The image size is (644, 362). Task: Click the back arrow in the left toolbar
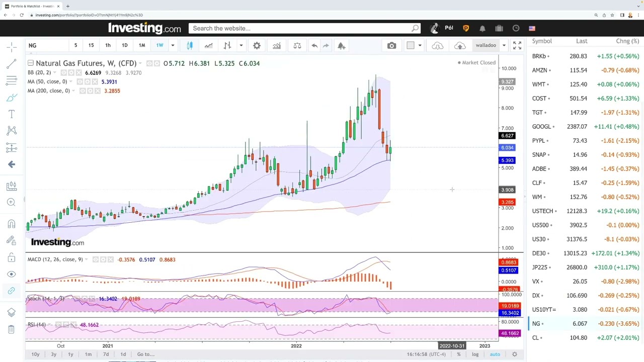12,164
